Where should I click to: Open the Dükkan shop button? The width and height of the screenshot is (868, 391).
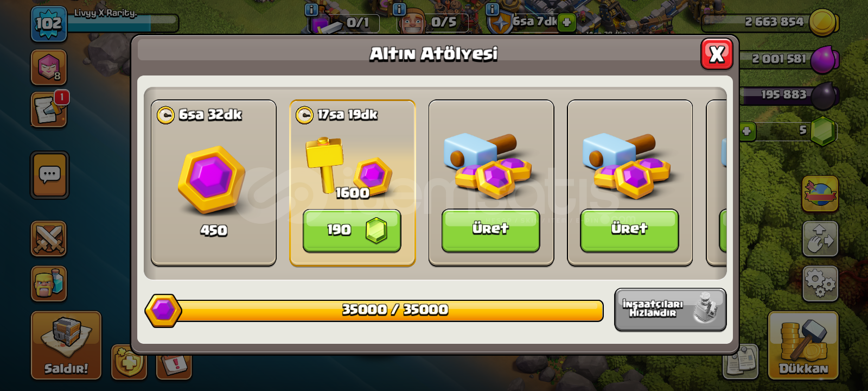803,346
